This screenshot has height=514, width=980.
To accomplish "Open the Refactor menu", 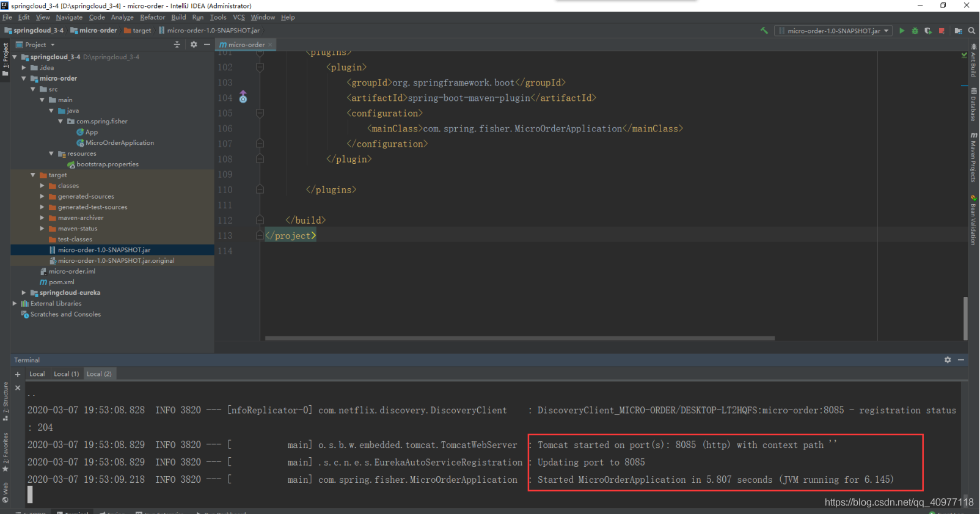I will click(x=152, y=17).
